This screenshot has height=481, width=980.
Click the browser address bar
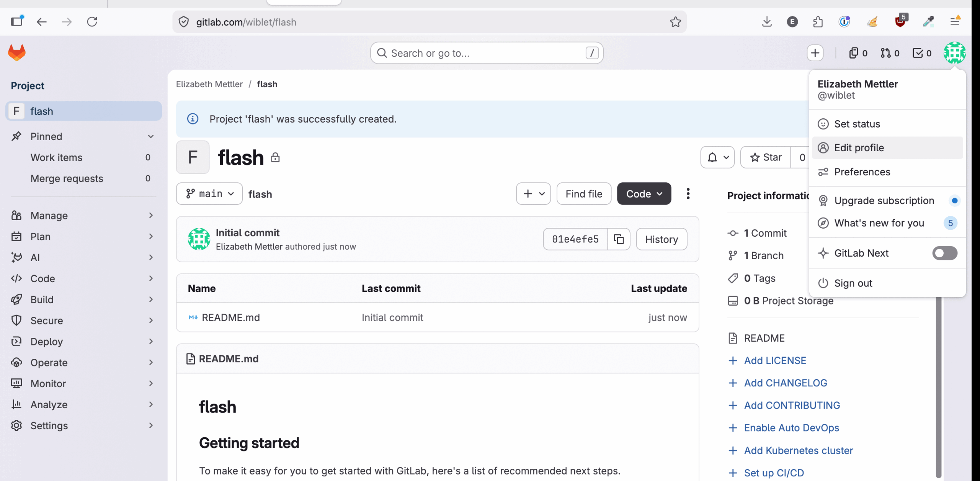click(x=429, y=22)
